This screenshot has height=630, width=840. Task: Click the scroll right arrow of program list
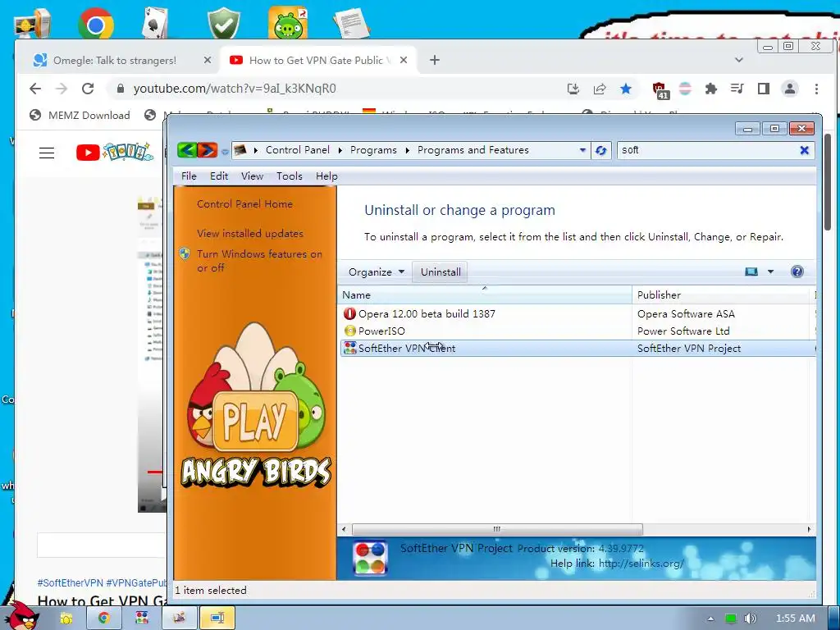[x=809, y=529]
